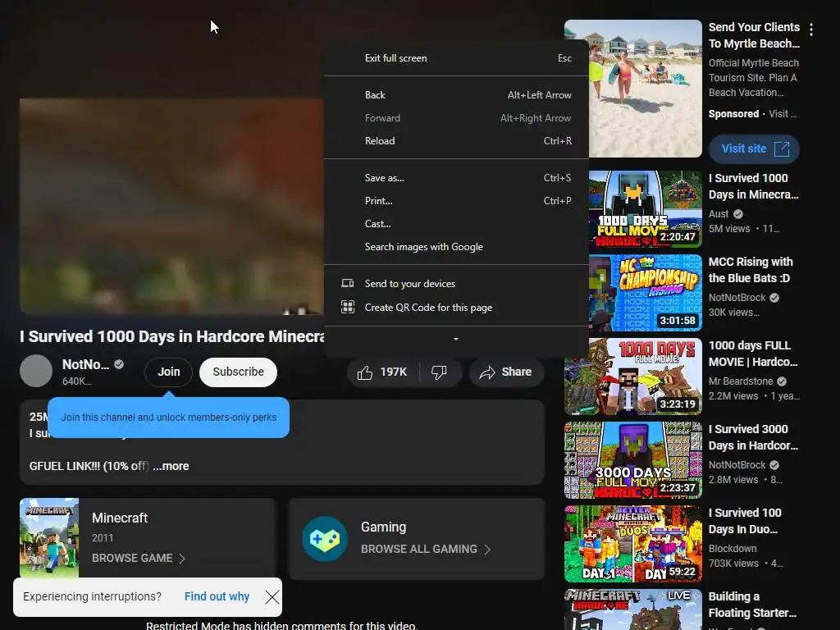This screenshot has width=840, height=630.
Task: Click the 'Send Your Clients To Myrtle Beach' title
Action: coord(755,34)
